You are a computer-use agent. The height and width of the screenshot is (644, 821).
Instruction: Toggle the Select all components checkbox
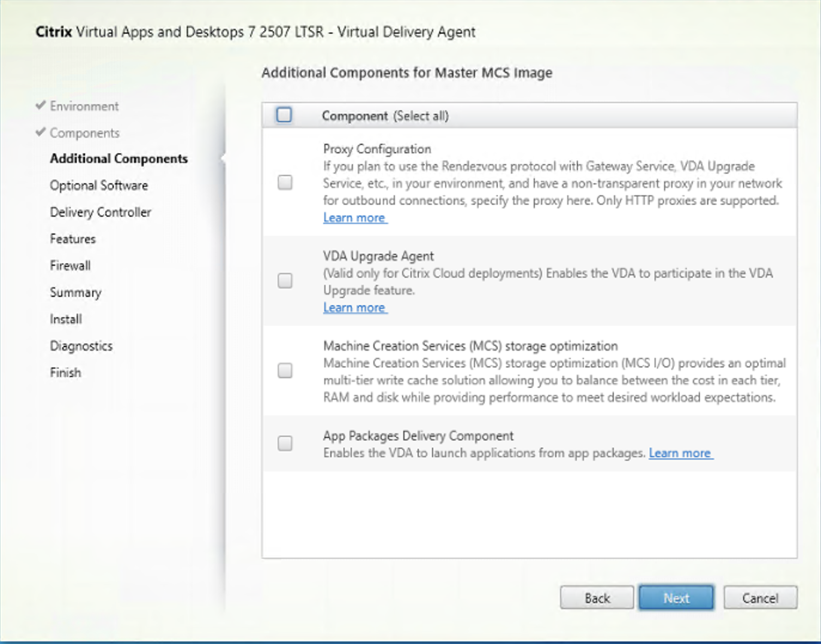pos(284,114)
